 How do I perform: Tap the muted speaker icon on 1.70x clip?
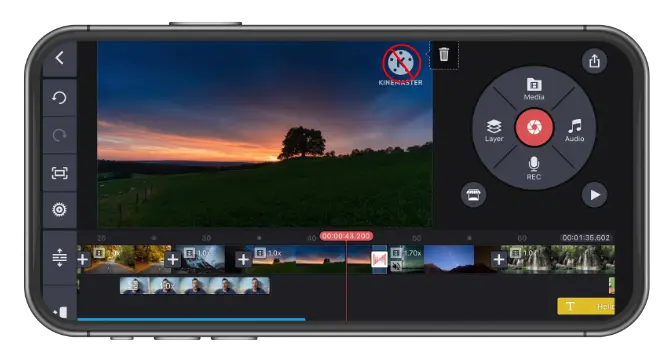point(396,266)
